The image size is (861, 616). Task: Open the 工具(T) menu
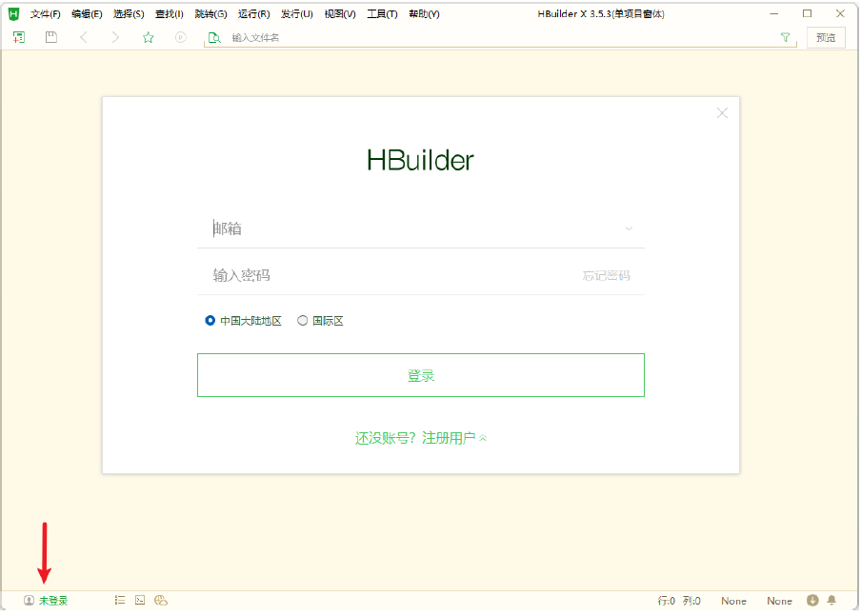382,13
